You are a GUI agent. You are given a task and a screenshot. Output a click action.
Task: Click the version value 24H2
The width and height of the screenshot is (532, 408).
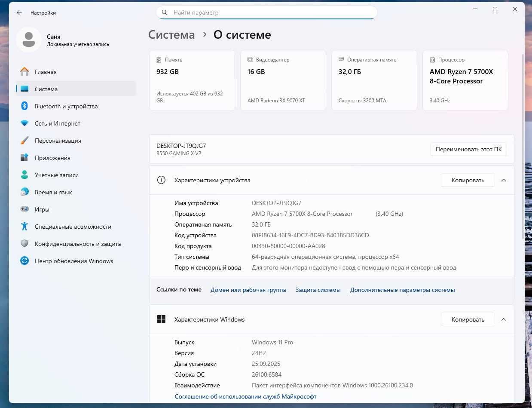pyautogui.click(x=259, y=353)
